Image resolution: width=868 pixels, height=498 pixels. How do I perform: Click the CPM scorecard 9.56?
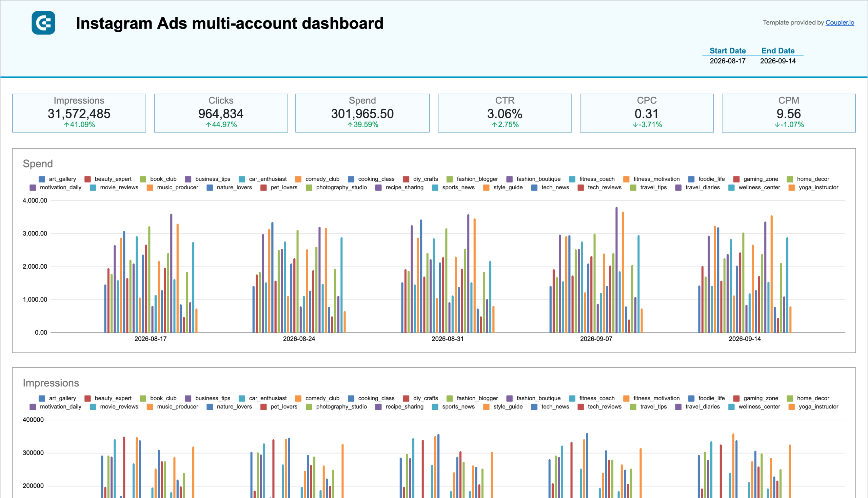tap(788, 113)
